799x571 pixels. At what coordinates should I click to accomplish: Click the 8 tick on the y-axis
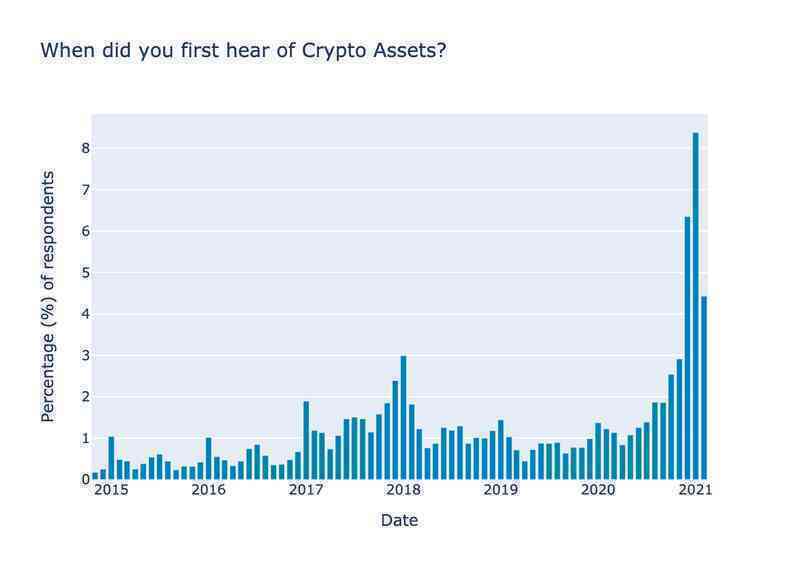point(85,148)
